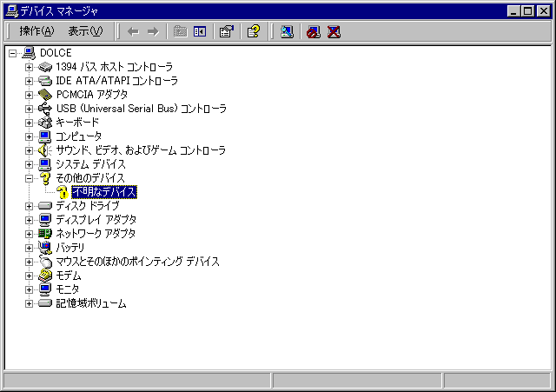Expand バッテリ node
The image size is (556, 392).
point(29,248)
